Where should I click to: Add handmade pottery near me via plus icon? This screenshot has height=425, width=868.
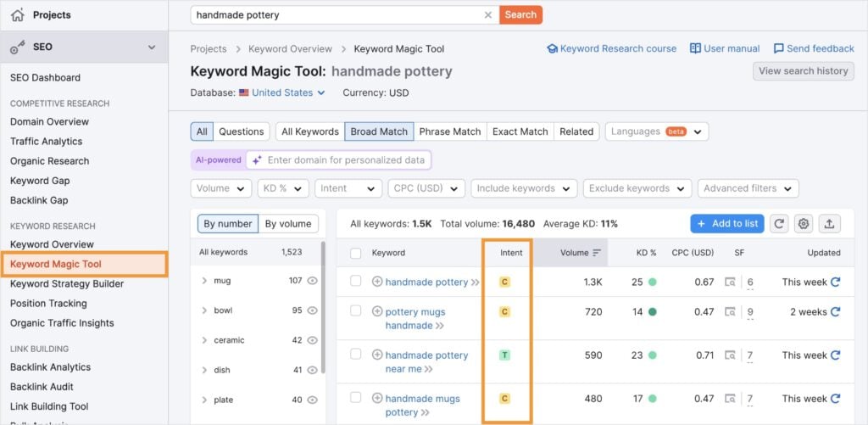(x=377, y=355)
